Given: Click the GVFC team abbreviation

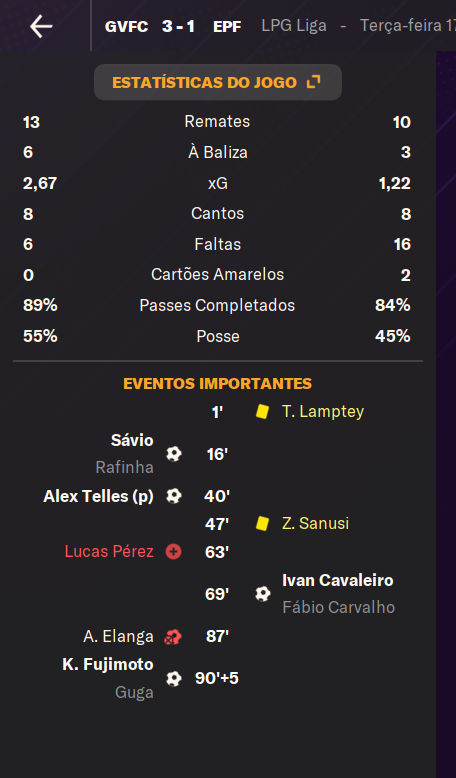Looking at the screenshot, I should (x=127, y=26).
